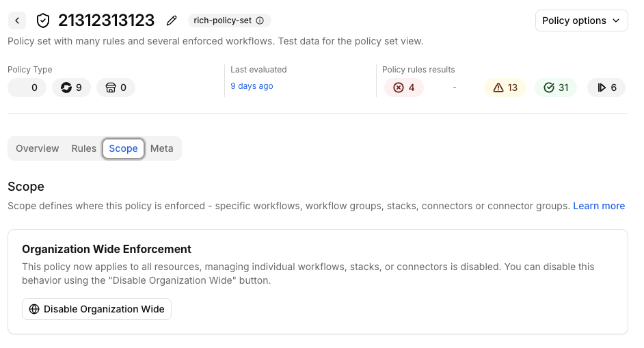Select the skipped results badge showing 6
Screen dimensions: 644x348
pos(606,88)
